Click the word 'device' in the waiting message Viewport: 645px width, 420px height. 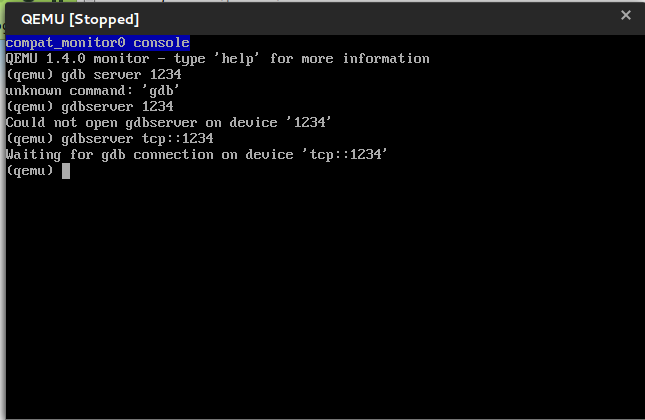[x=269, y=155]
